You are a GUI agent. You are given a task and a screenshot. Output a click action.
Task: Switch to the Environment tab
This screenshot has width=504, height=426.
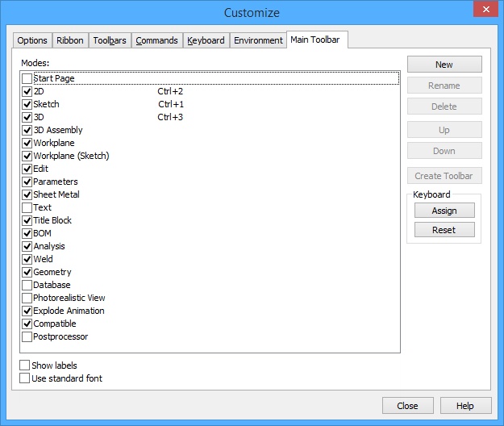click(258, 40)
